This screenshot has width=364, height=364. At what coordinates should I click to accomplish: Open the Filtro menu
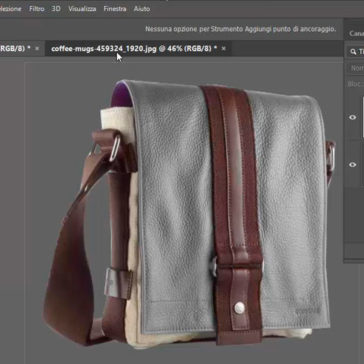pyautogui.click(x=37, y=9)
